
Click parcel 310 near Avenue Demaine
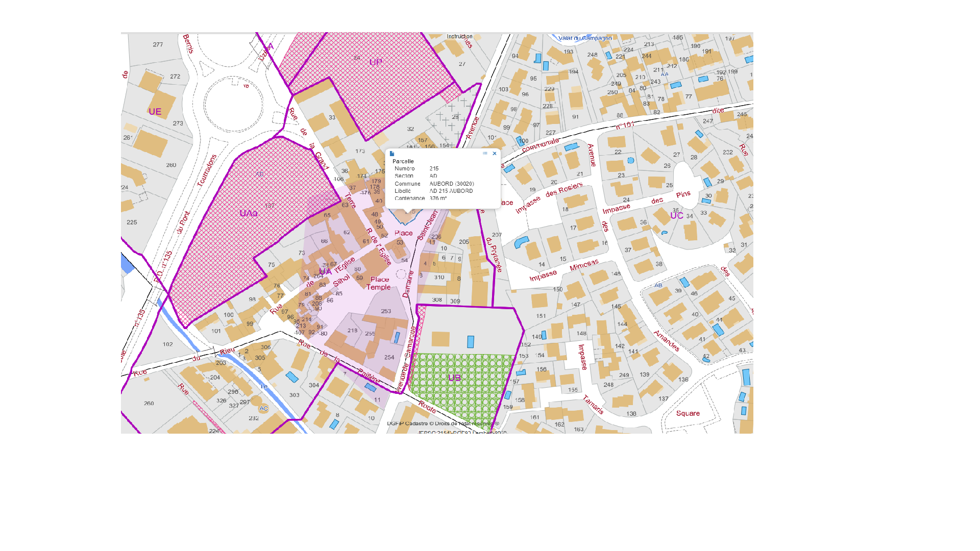(x=439, y=278)
